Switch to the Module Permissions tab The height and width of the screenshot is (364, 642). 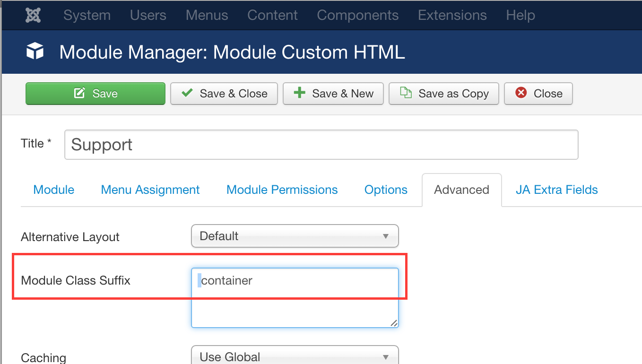point(282,190)
